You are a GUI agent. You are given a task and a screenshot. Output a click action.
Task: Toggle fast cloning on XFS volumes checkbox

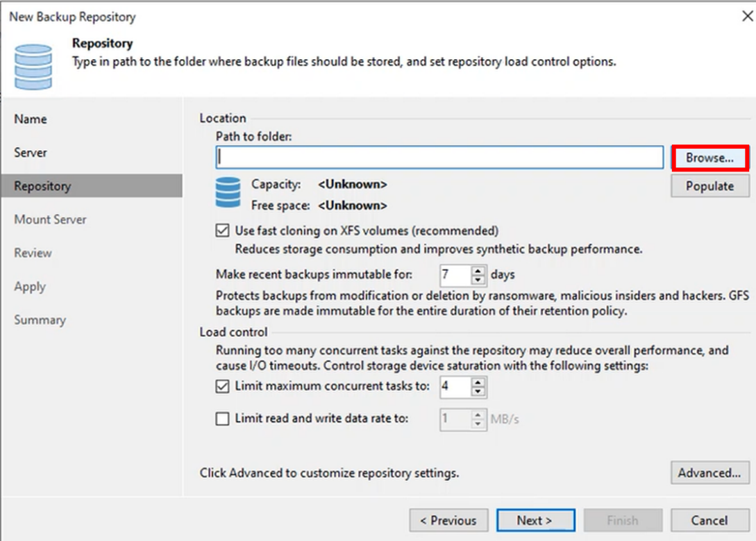coord(223,231)
